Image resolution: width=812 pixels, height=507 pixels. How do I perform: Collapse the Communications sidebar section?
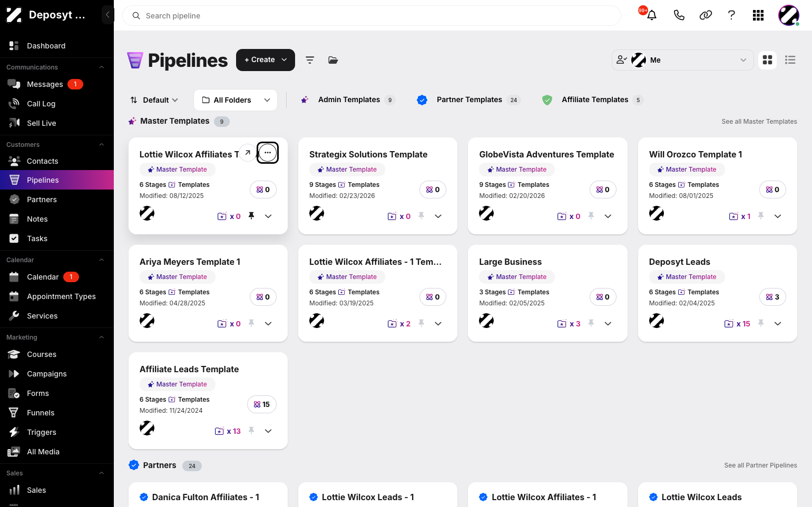point(102,67)
